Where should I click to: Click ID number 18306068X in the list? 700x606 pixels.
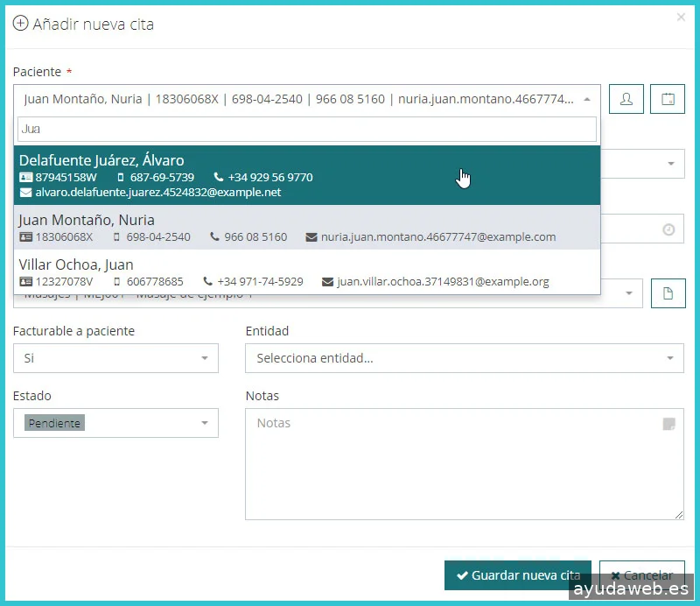click(x=64, y=236)
